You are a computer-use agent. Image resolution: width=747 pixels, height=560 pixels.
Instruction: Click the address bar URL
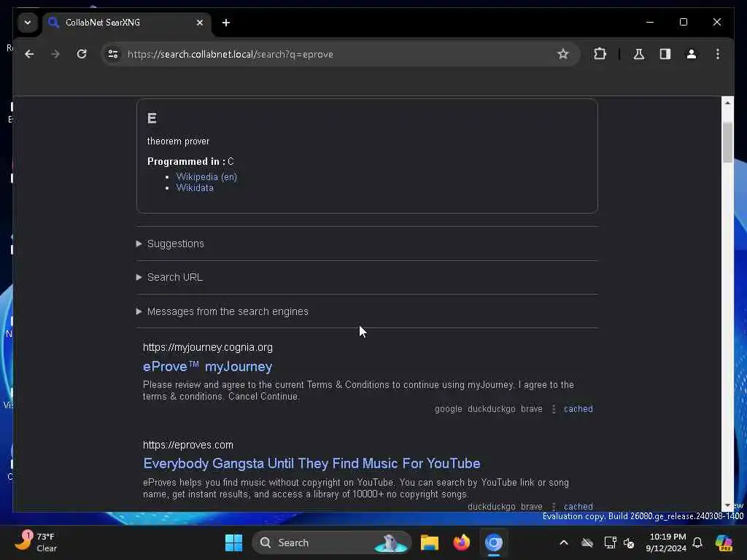click(230, 54)
